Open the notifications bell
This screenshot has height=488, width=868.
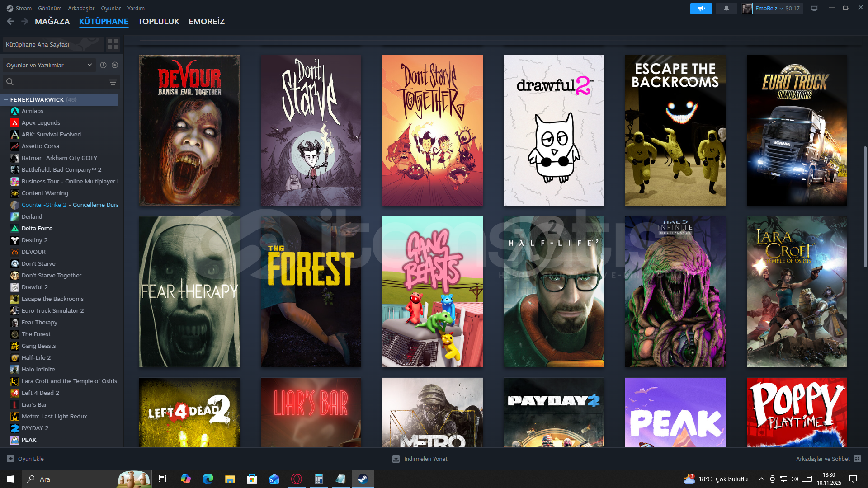(x=726, y=9)
